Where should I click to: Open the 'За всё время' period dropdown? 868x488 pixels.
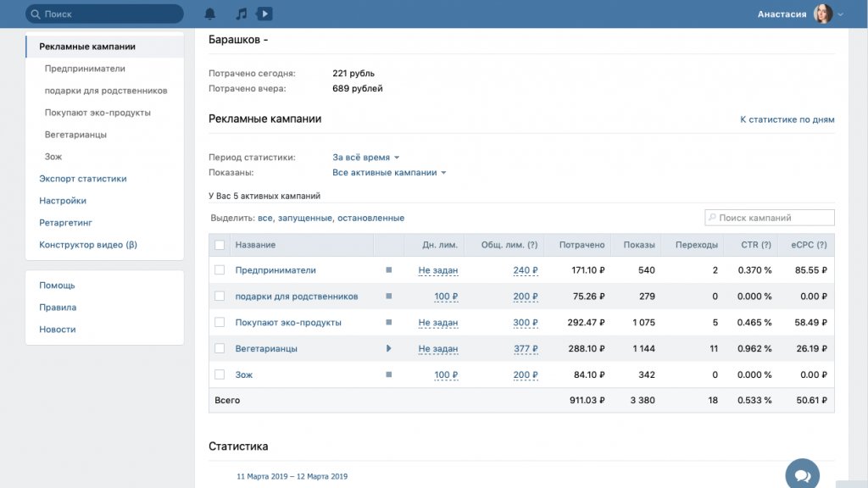[x=366, y=157]
